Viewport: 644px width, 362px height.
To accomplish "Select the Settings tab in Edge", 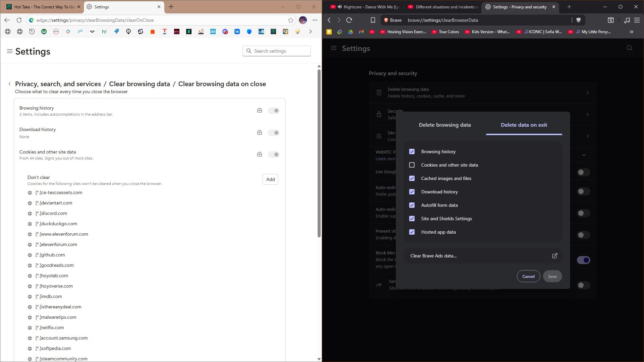I will tap(123, 7).
